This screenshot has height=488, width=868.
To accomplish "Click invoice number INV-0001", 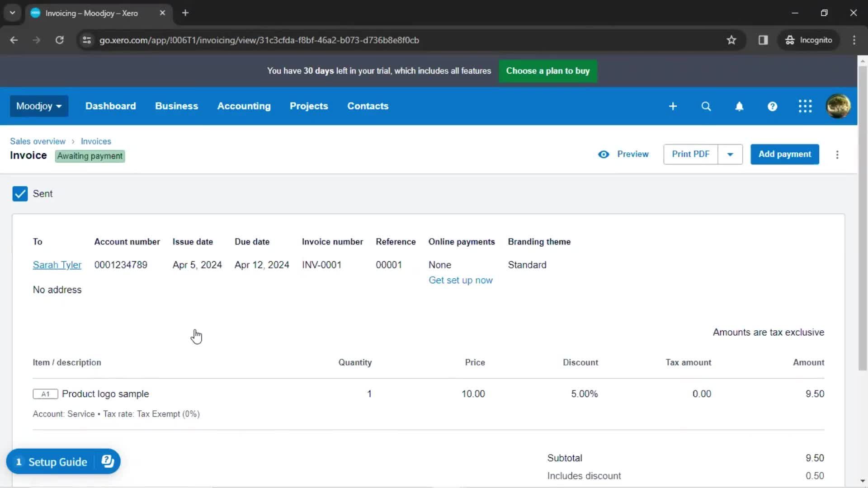I will click(x=321, y=265).
